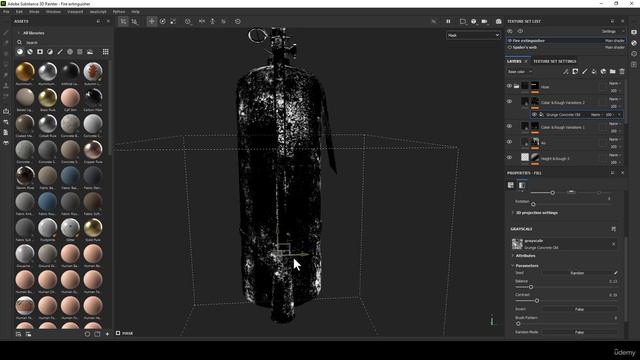Open blend mode dropdown of Height & Rough 1

click(x=614, y=155)
